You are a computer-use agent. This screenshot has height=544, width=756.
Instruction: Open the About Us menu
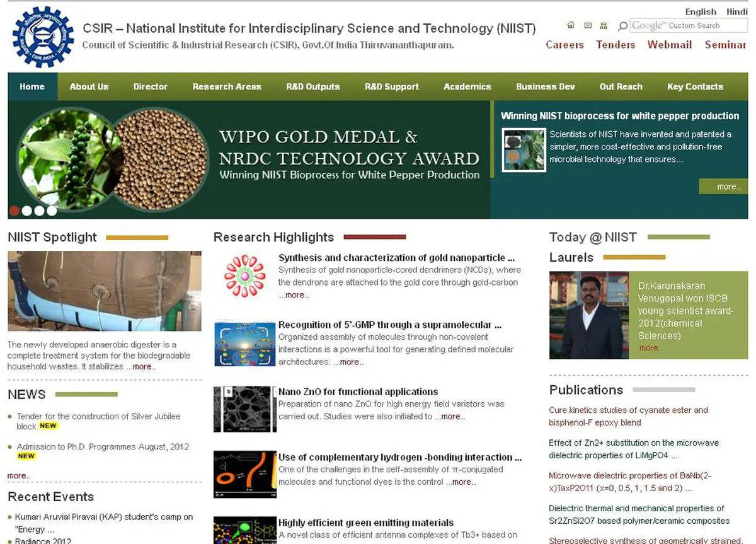[89, 86]
